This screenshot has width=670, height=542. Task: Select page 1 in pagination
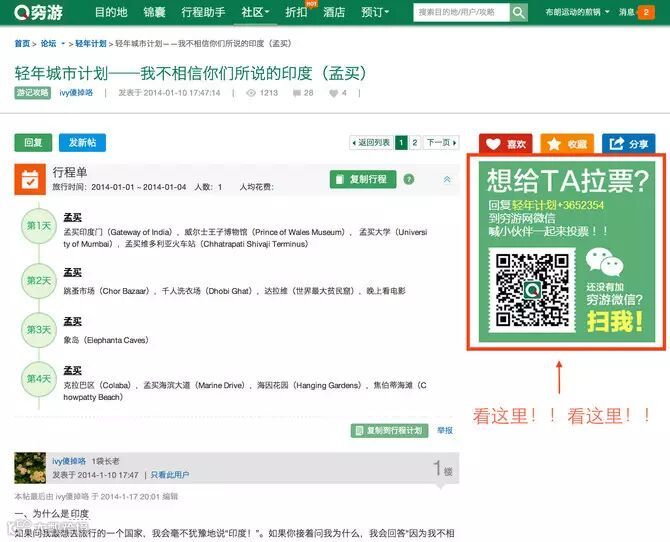(x=401, y=142)
